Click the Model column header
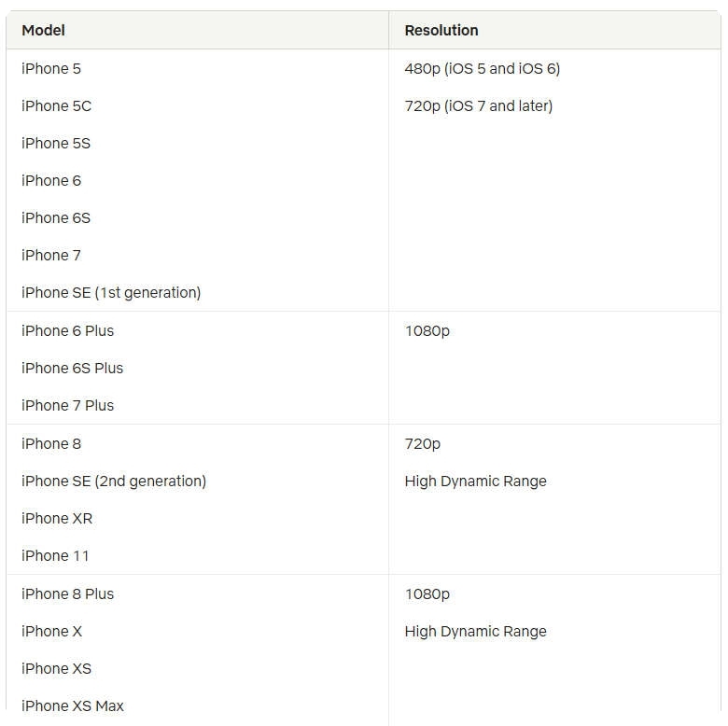 [x=43, y=30]
